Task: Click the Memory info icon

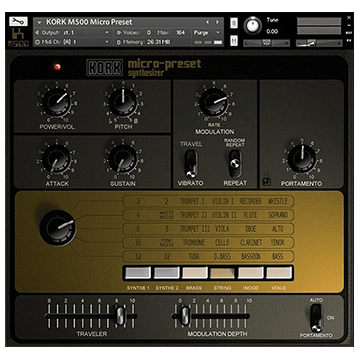Action: pyautogui.click(x=118, y=42)
